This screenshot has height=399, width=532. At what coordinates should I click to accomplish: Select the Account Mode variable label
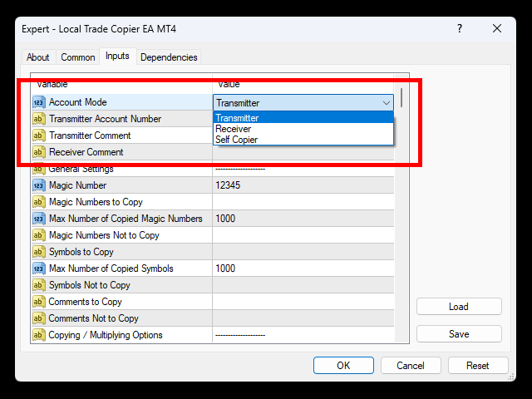(x=77, y=102)
